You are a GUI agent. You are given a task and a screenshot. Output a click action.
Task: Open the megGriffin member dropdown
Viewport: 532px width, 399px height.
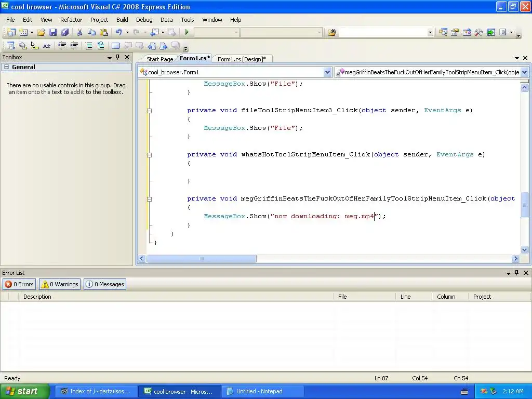[525, 72]
